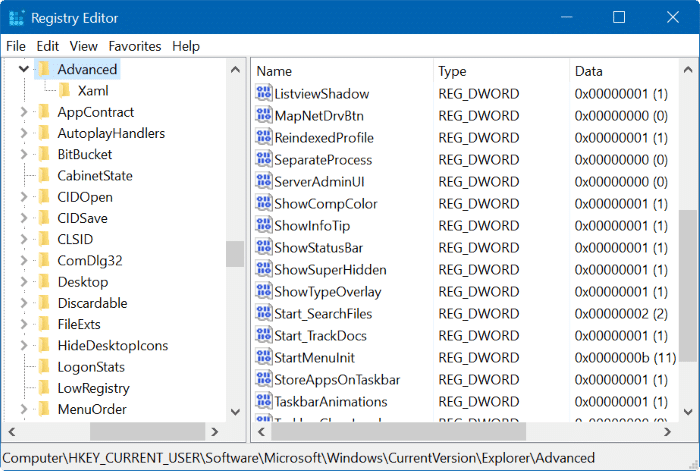Click values pane scroll right arrow

click(667, 432)
